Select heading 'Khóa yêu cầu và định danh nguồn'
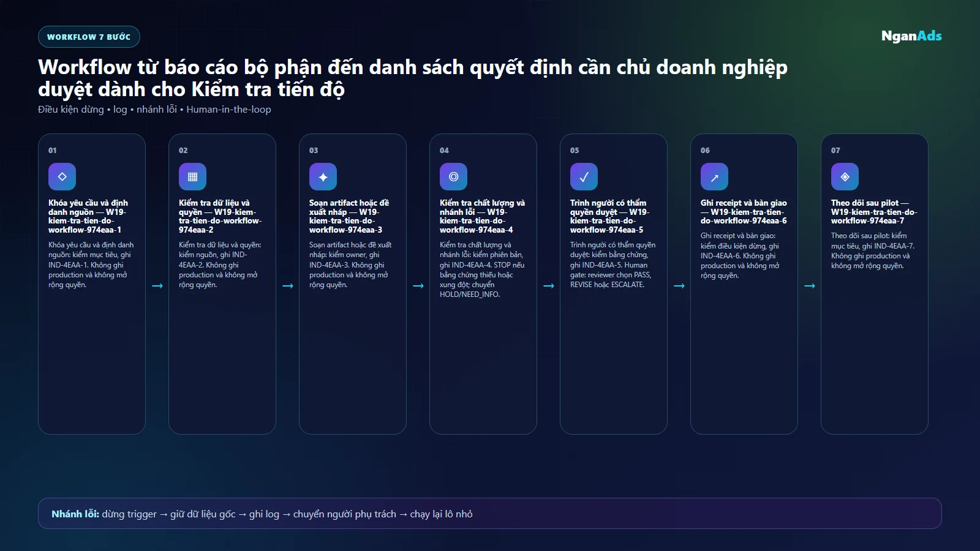This screenshot has height=551, width=980. [x=88, y=208]
